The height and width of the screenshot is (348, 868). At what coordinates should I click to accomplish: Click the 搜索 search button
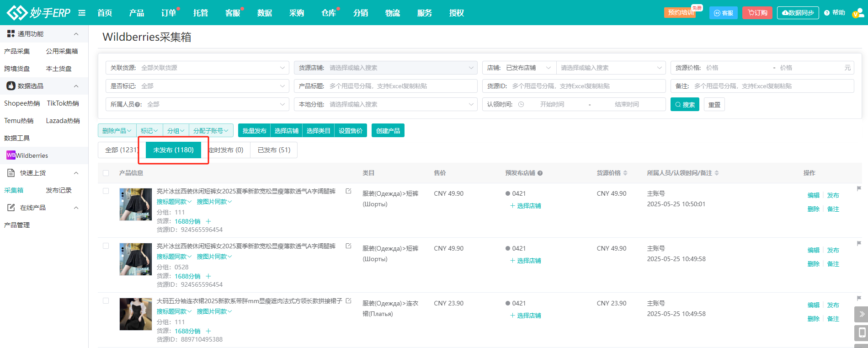pos(685,104)
